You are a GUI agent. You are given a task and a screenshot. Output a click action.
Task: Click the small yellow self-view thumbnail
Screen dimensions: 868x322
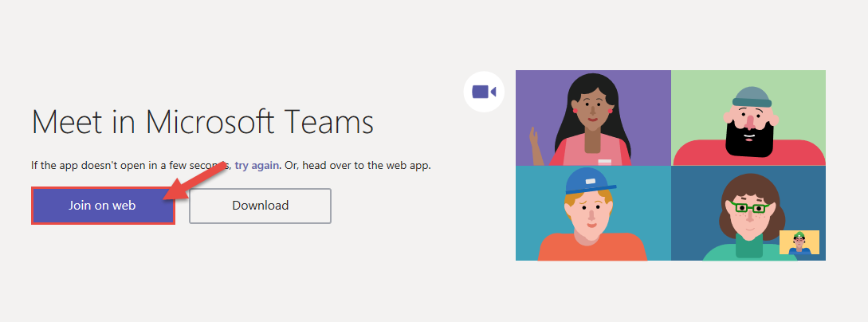(799, 242)
